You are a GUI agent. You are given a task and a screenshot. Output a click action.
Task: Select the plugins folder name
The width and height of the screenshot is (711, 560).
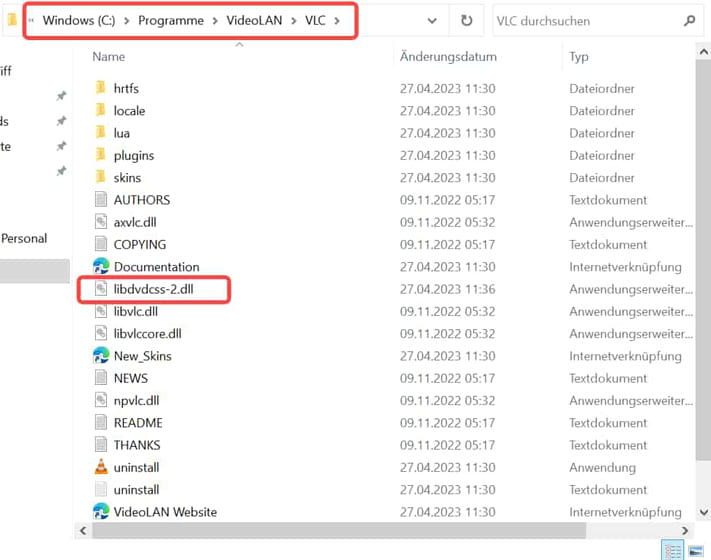[134, 156]
